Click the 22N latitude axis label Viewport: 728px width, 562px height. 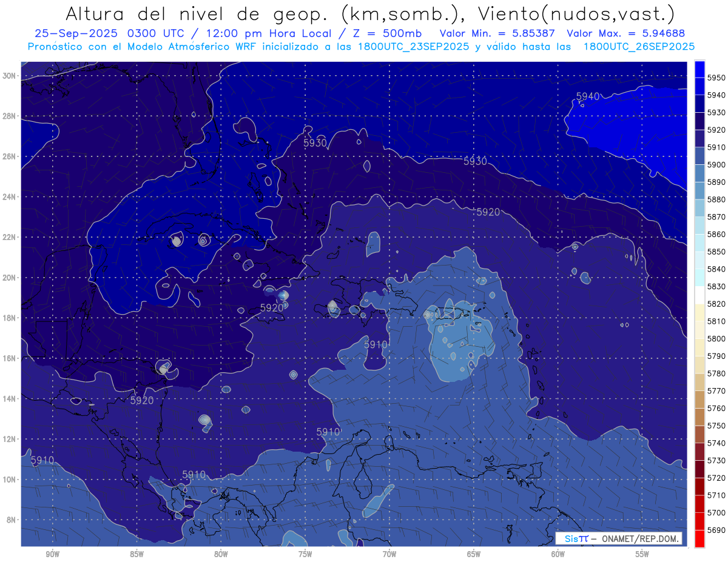(9, 237)
